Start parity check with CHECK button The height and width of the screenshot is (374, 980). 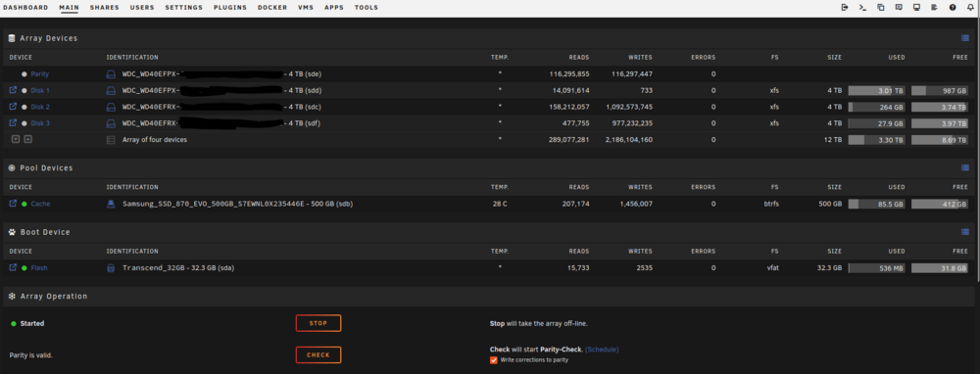[x=318, y=355]
